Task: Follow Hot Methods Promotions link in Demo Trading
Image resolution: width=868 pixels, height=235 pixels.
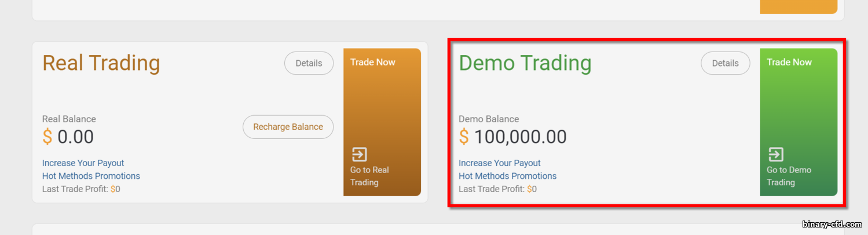Action: point(507,176)
